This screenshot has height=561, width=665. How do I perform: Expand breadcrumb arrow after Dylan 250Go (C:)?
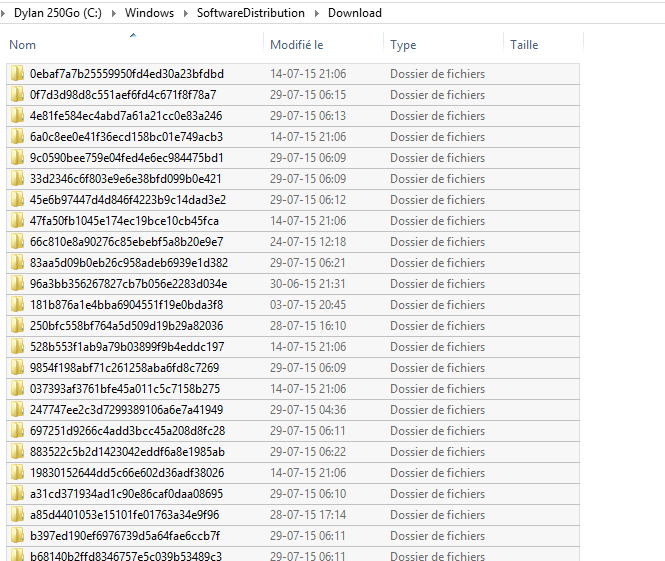(x=113, y=13)
